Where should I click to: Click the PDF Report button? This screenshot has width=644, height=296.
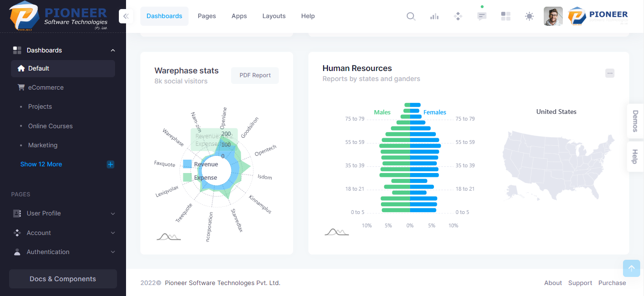tap(255, 75)
